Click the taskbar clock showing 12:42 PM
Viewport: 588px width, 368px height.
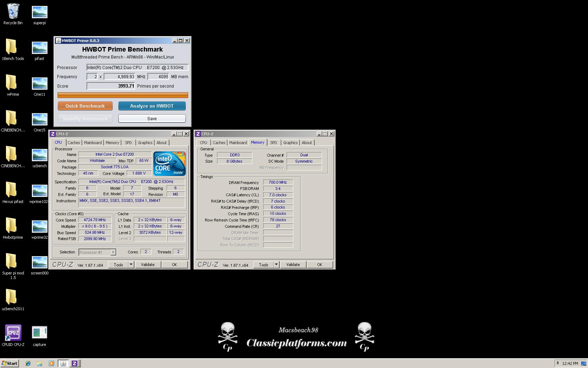(x=570, y=363)
